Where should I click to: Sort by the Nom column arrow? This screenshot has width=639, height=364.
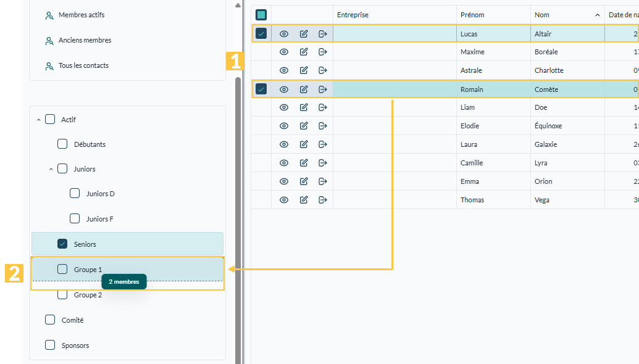point(598,15)
